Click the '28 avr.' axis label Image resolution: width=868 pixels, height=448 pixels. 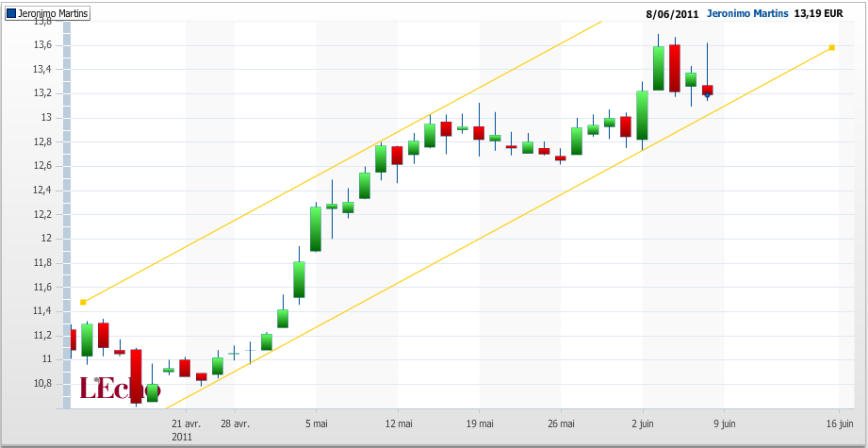[x=235, y=424]
